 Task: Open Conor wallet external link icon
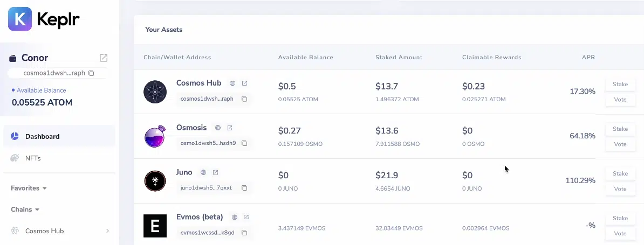tap(104, 58)
